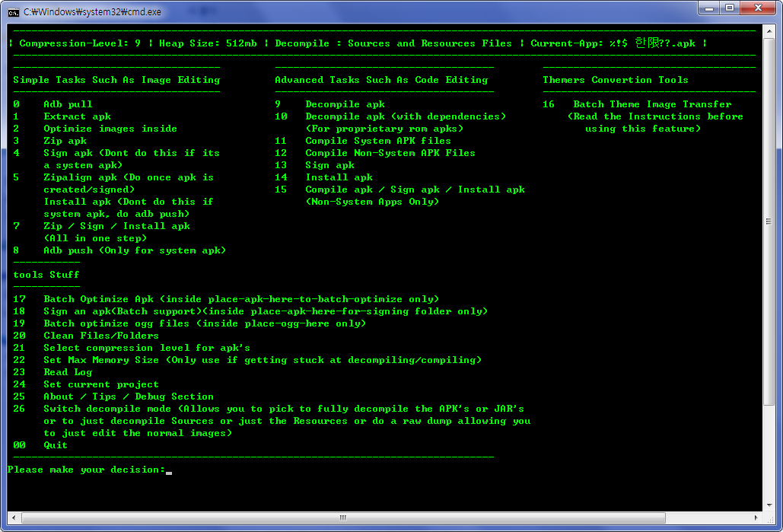This screenshot has width=783, height=532.
Task: Click the C:\Windows\system32\cmd.exe title text
Action: [91, 11]
